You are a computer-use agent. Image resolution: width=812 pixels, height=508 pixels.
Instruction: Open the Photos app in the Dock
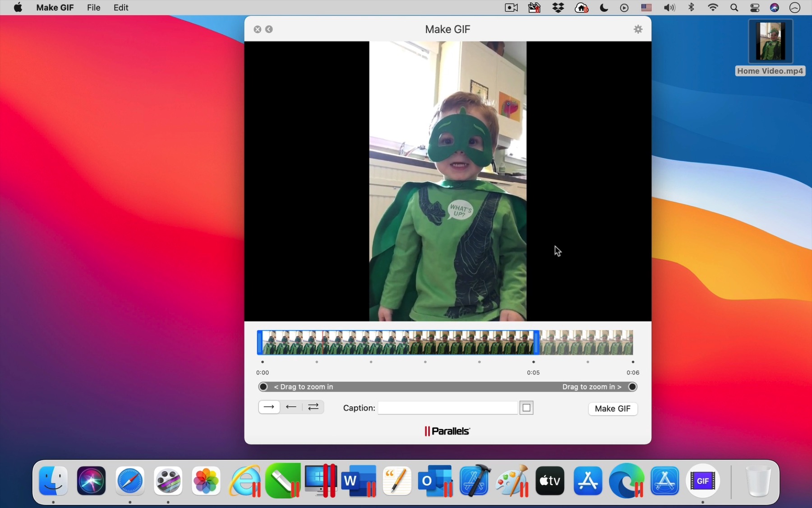click(206, 481)
